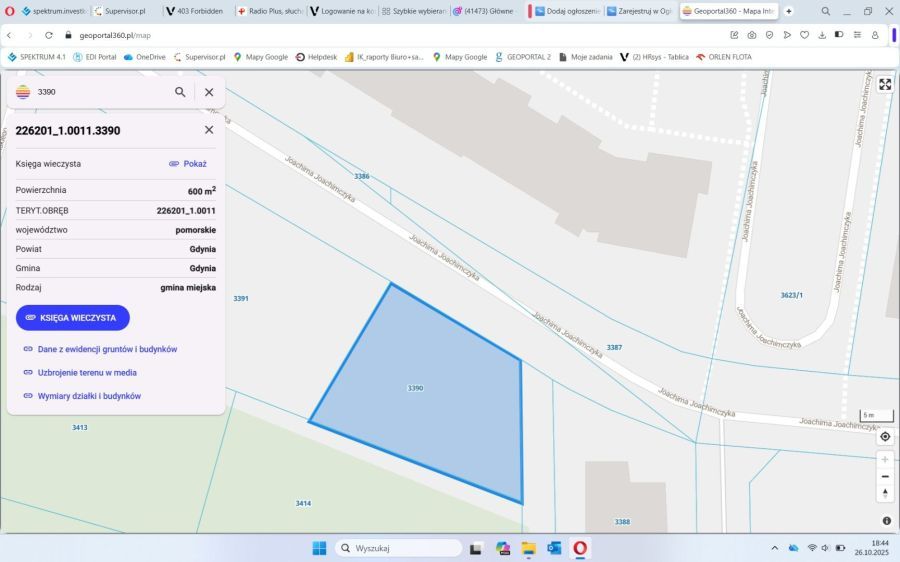Image resolution: width=900 pixels, height=562 pixels.
Task: Click parcel label 3387 on map
Action: [x=614, y=347]
